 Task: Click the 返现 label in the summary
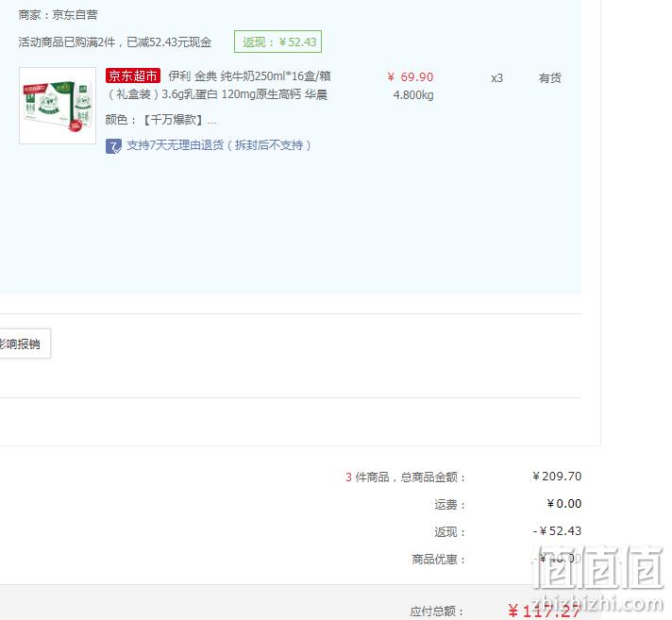click(449, 532)
